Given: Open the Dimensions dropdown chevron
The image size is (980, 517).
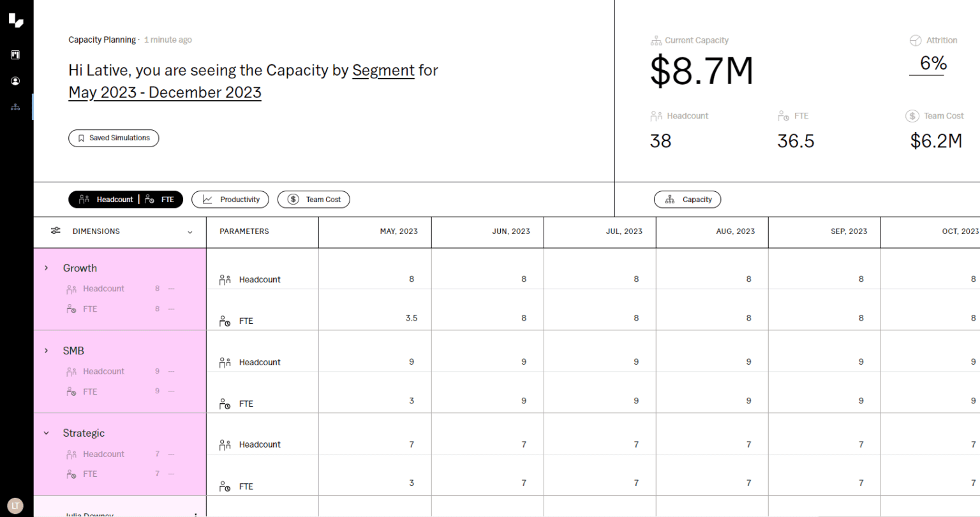Looking at the screenshot, I should [189, 231].
